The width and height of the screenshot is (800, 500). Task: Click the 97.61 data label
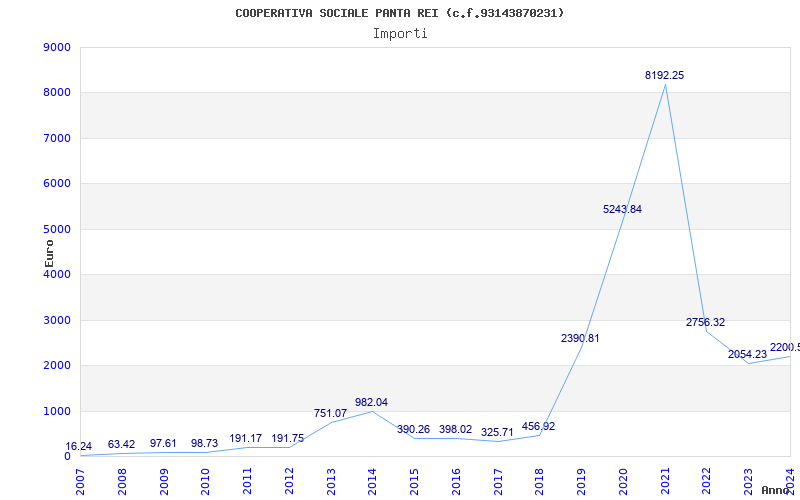click(163, 443)
